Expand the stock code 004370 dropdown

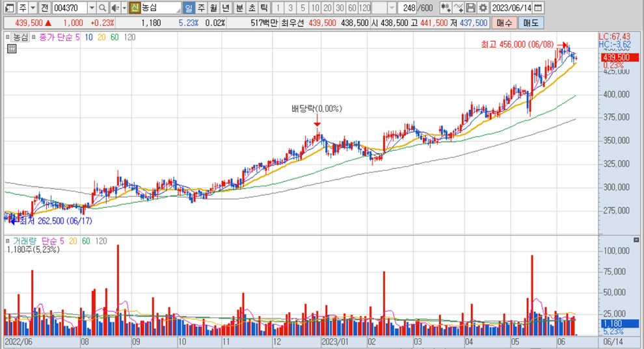tap(91, 8)
